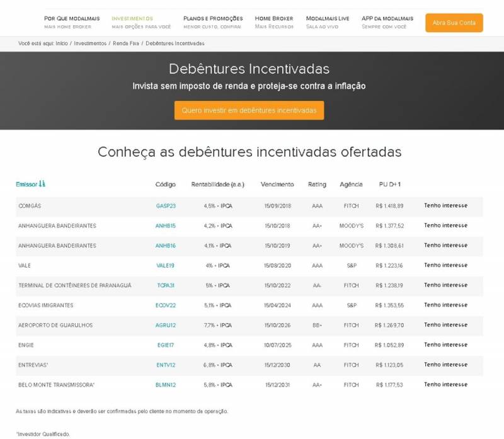This screenshot has height=439, width=504.
Task: Open the AGRU12 debenture code link
Action: 166,325
